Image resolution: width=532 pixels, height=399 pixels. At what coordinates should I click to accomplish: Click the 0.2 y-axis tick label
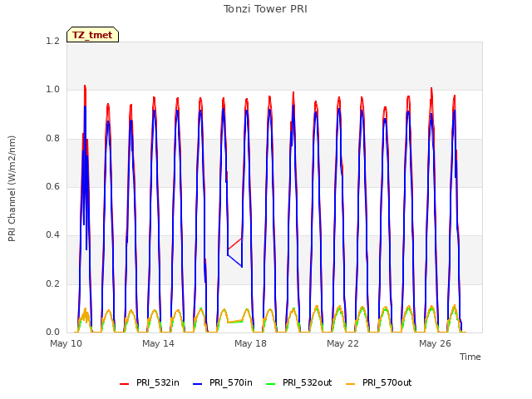click(53, 283)
